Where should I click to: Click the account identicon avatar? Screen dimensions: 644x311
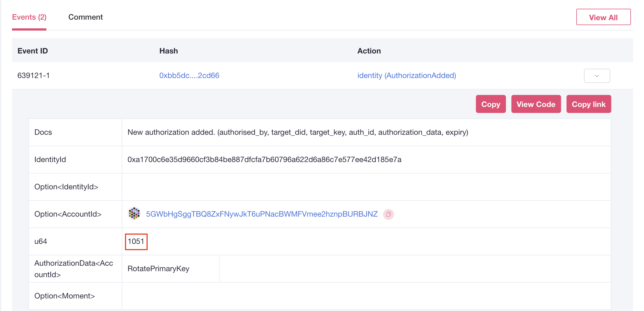pyautogui.click(x=134, y=214)
